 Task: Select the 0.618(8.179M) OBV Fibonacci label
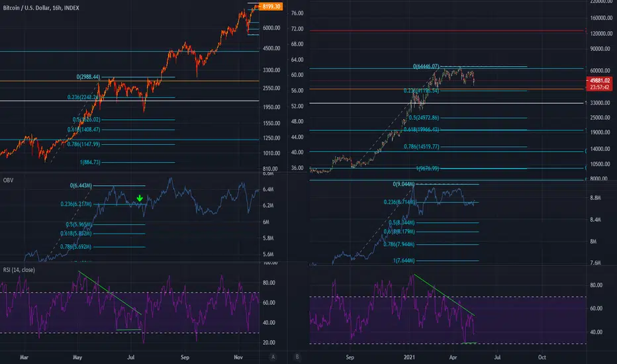[399, 232]
